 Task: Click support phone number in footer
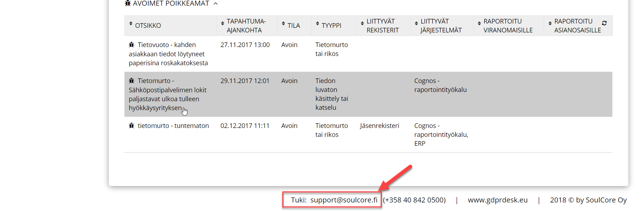414,200
